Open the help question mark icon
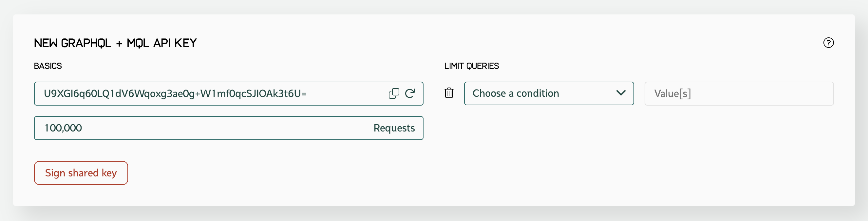Viewport: 868px width, 221px height. (x=828, y=43)
